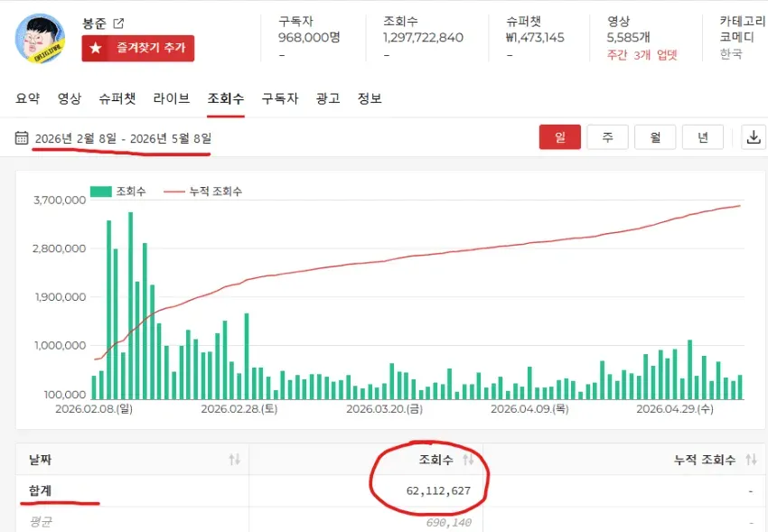Click the 2026.04.29.(수) axis label

(675, 408)
